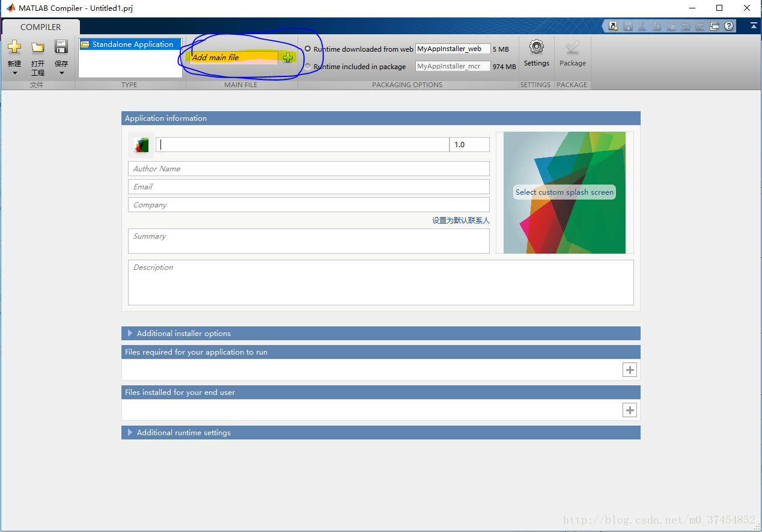
Task: Click Select custom splash screen
Action: point(564,192)
